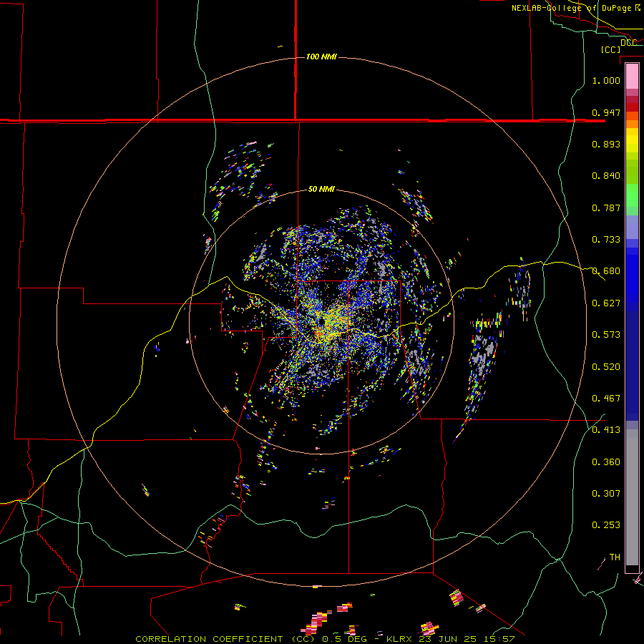Click the 0.947 scale value

coord(606,112)
